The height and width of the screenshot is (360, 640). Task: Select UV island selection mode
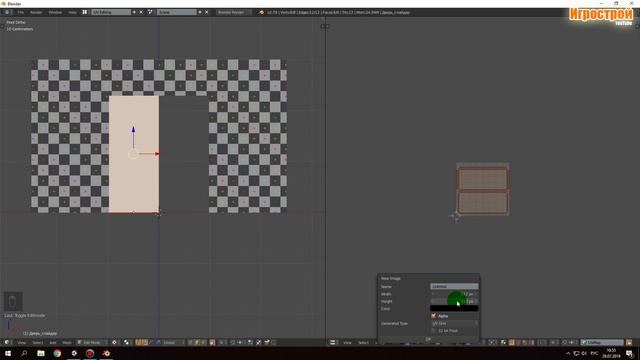[531, 342]
